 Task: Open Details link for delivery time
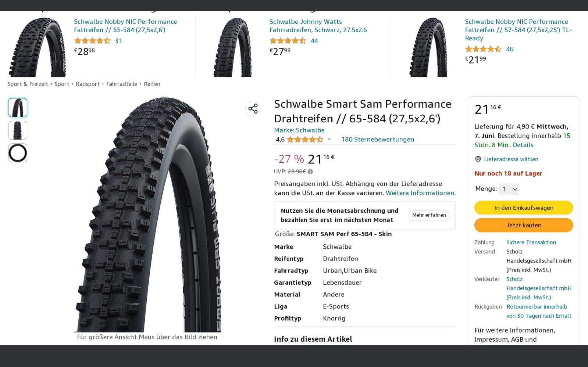point(523,145)
